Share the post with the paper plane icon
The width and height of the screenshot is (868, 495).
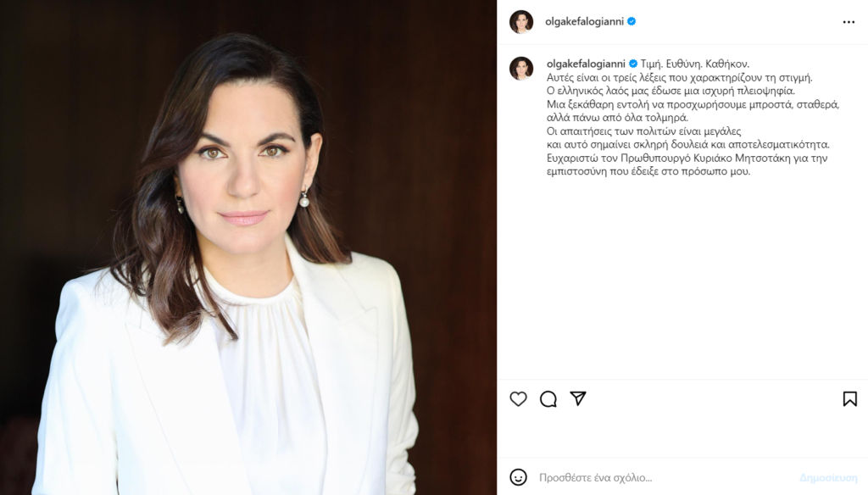point(578,398)
